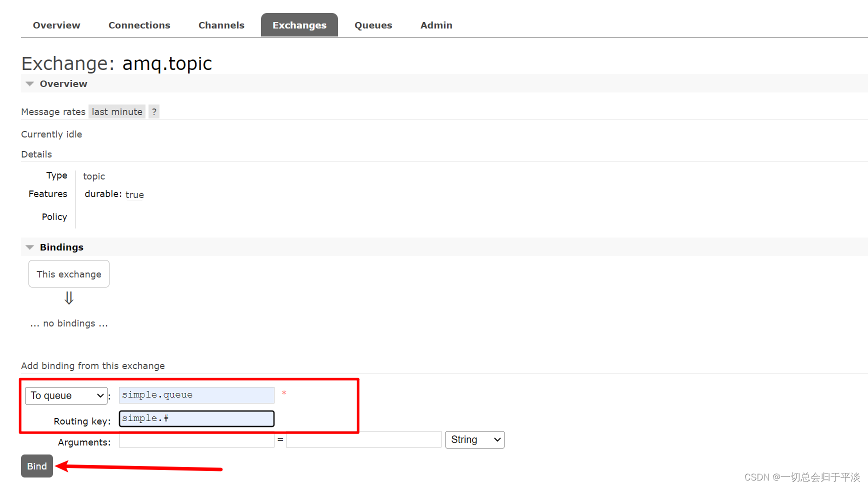This screenshot has height=487, width=868.
Task: Click the 'Details' heading
Action: tap(36, 154)
